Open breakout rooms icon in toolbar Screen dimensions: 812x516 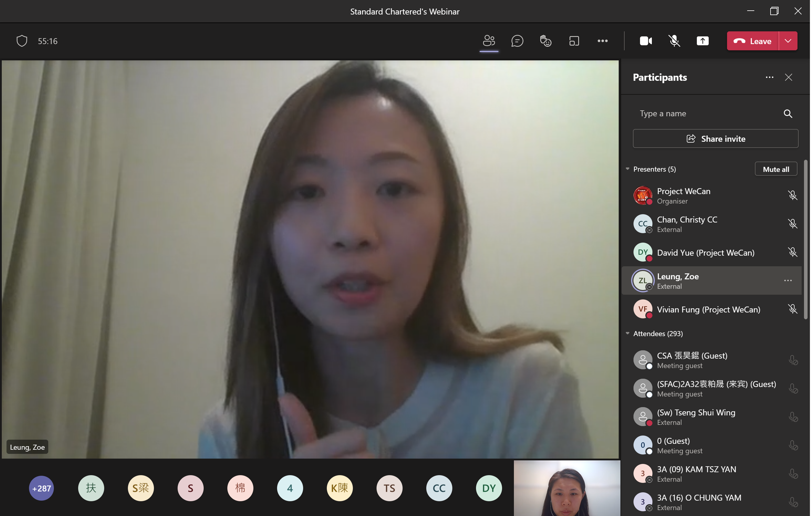pyautogui.click(x=574, y=41)
